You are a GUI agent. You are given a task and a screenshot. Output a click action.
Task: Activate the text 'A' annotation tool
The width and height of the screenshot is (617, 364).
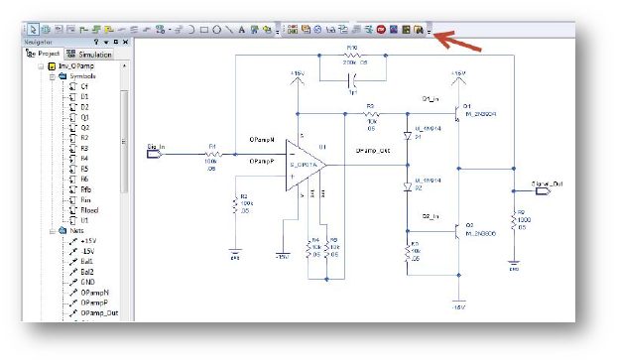pyautogui.click(x=242, y=30)
